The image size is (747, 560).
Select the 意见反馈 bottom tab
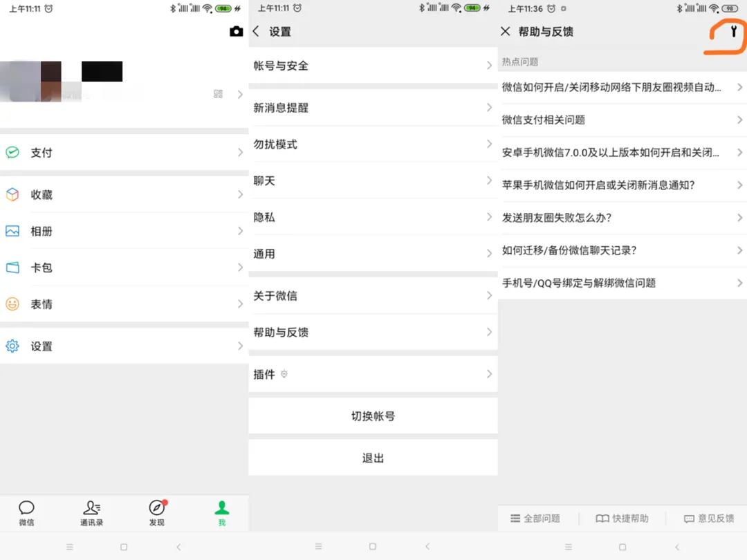pyautogui.click(x=709, y=518)
